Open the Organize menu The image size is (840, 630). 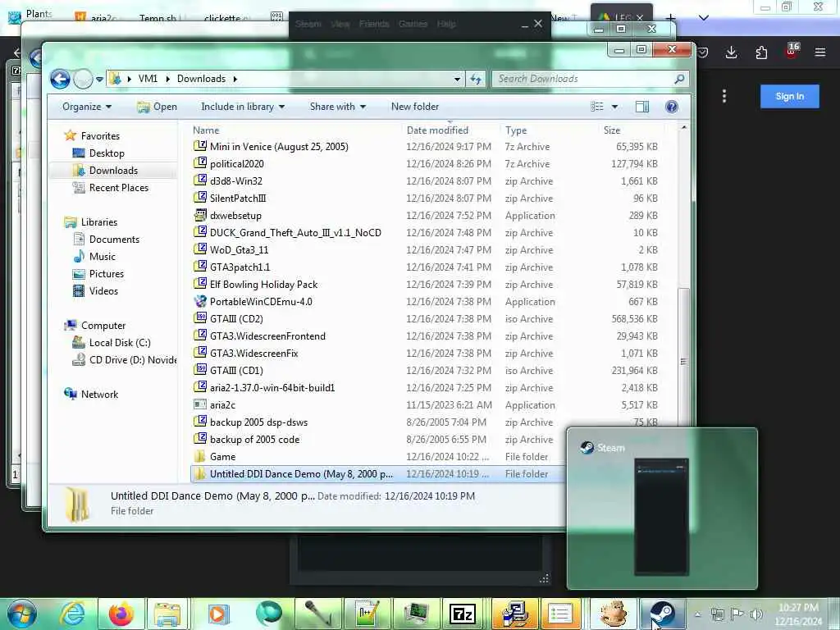tap(87, 107)
